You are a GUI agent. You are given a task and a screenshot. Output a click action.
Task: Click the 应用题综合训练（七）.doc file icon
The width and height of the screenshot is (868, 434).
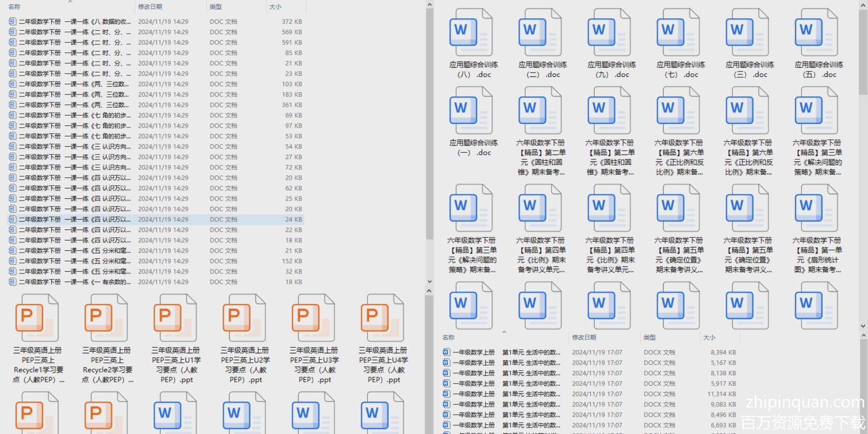tap(678, 33)
